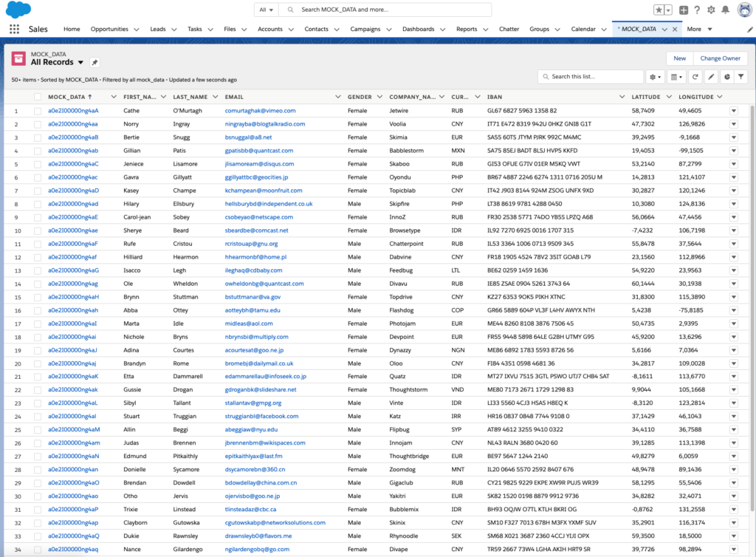
Task: Open list view controls gear
Action: (654, 77)
